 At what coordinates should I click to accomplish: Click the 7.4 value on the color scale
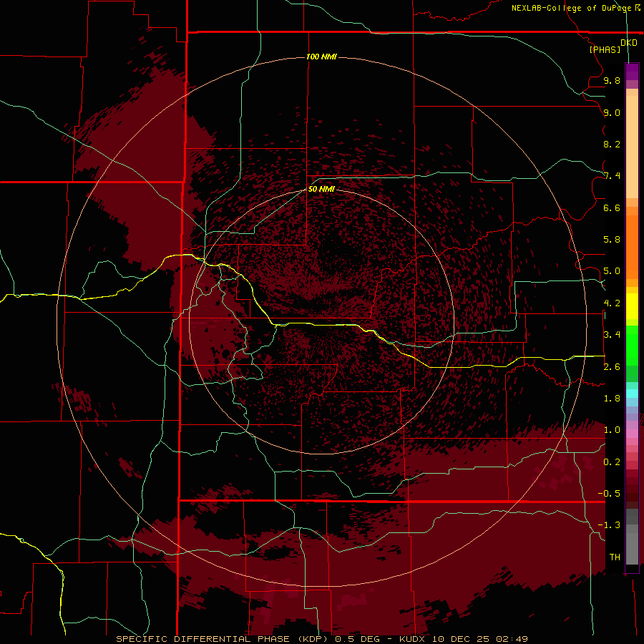click(612, 176)
